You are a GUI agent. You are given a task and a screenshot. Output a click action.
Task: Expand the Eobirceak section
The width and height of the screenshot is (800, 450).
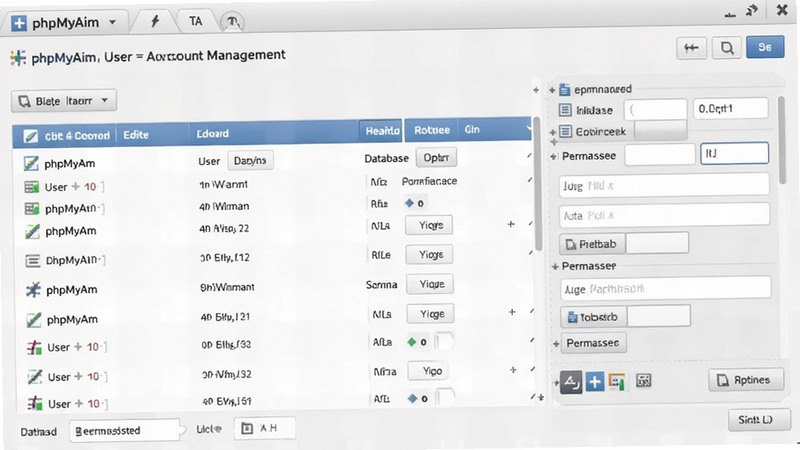click(553, 132)
